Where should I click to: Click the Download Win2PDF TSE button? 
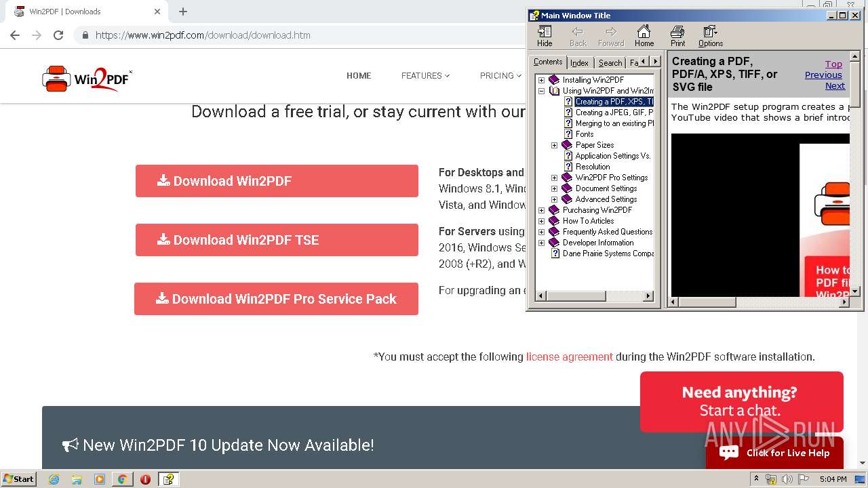(x=277, y=240)
